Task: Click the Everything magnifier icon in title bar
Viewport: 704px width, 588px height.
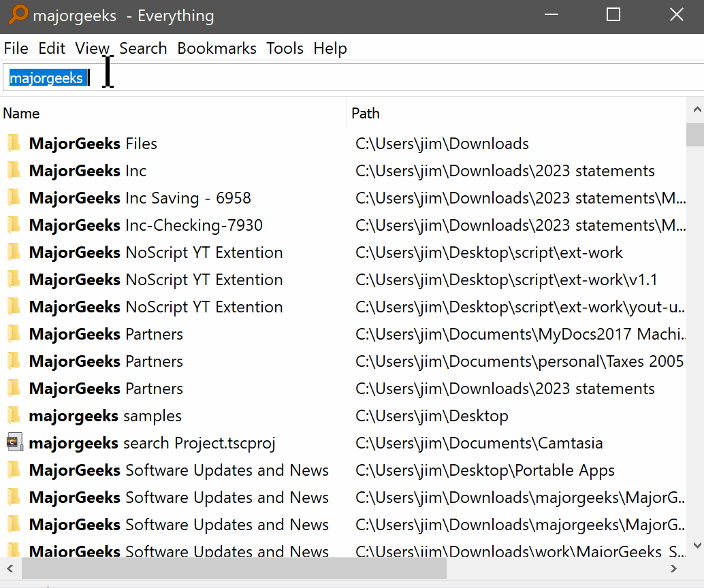Action: point(18,15)
